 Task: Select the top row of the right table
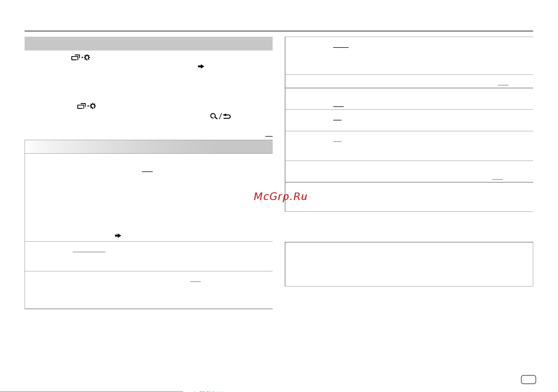tap(409, 56)
